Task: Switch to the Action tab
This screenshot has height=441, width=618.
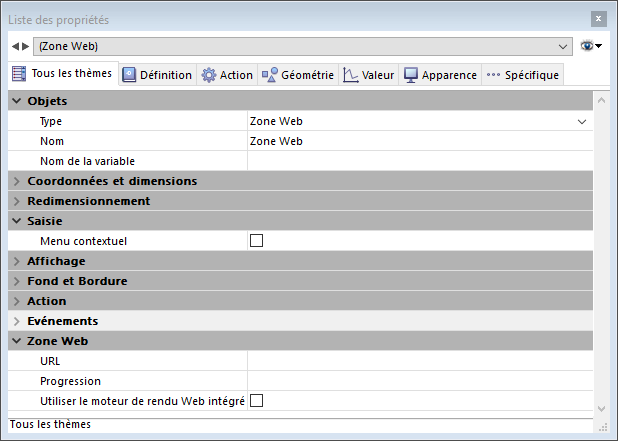Action: coord(227,75)
